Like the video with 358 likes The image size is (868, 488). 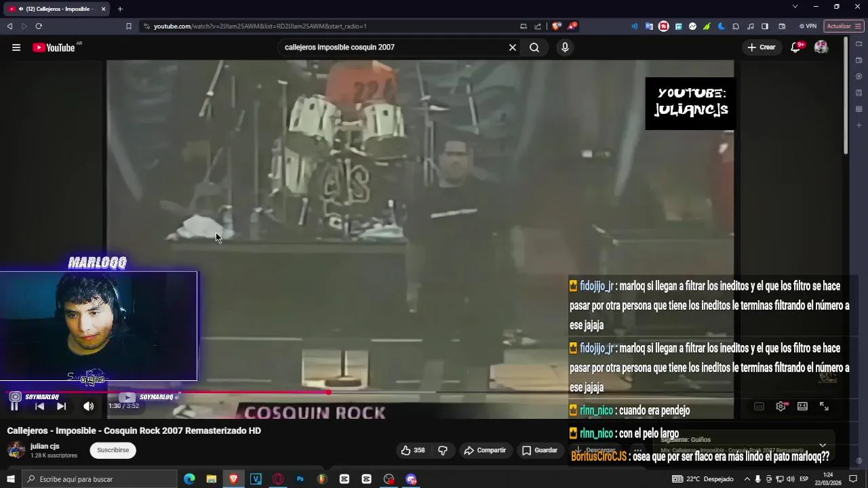pyautogui.click(x=413, y=450)
